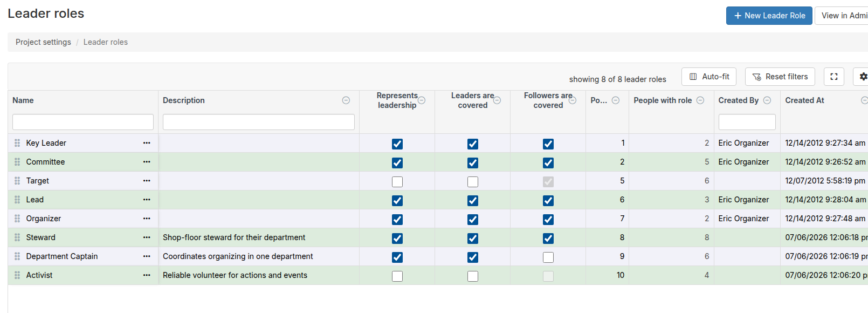Open the three-dot menu for Target

click(147, 181)
